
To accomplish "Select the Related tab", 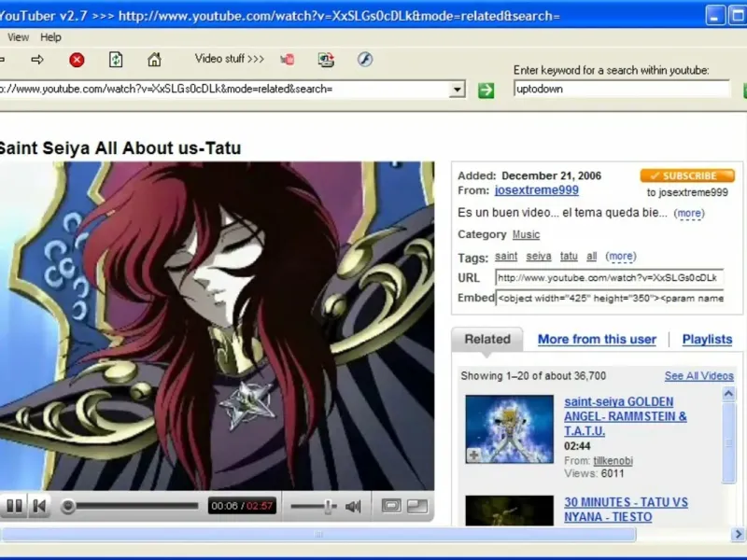I will (x=487, y=339).
